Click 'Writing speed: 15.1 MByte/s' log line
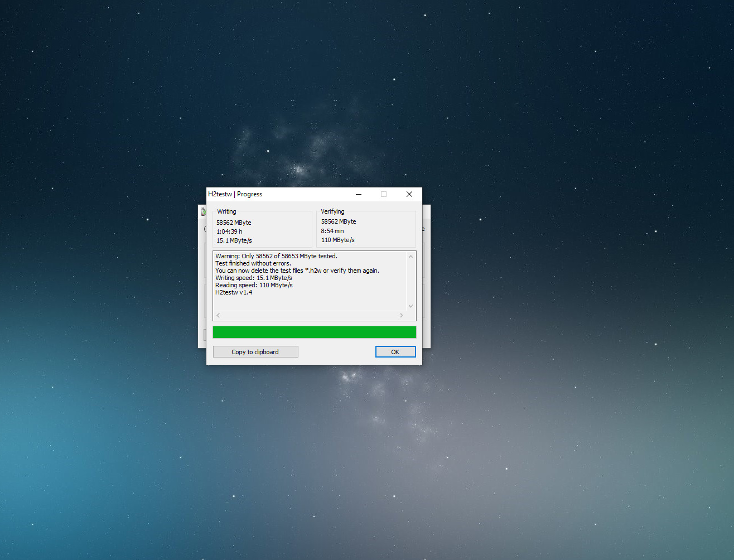This screenshot has height=560, width=734. (254, 278)
